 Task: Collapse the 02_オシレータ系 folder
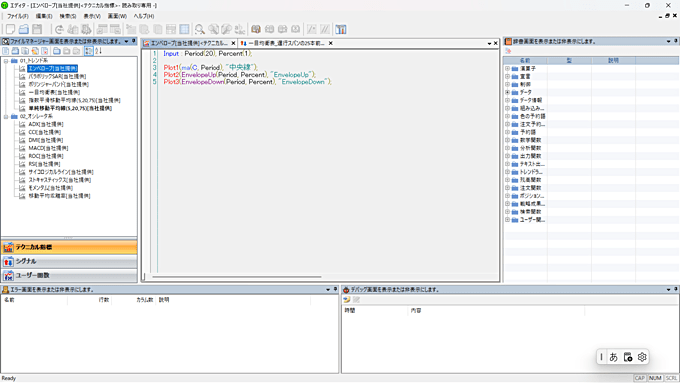tap(6, 116)
